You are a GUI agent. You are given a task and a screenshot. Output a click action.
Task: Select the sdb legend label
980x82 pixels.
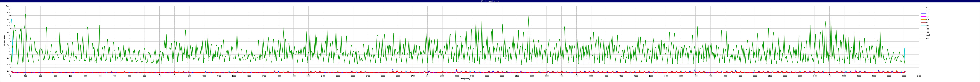click(928, 16)
